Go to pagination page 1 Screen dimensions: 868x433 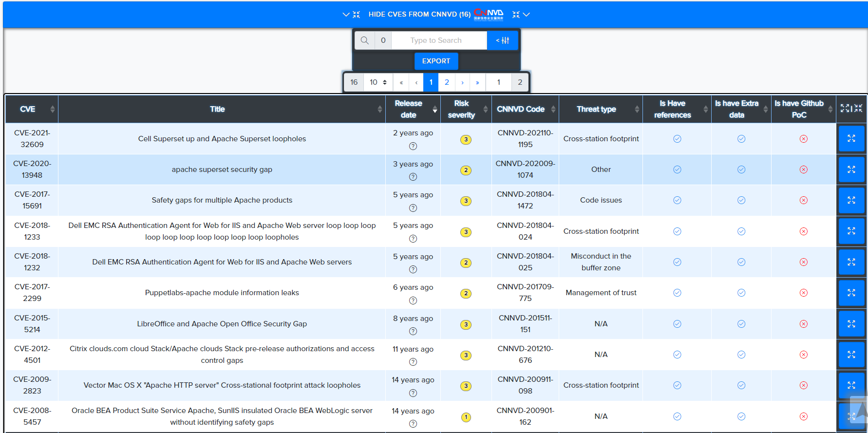431,82
